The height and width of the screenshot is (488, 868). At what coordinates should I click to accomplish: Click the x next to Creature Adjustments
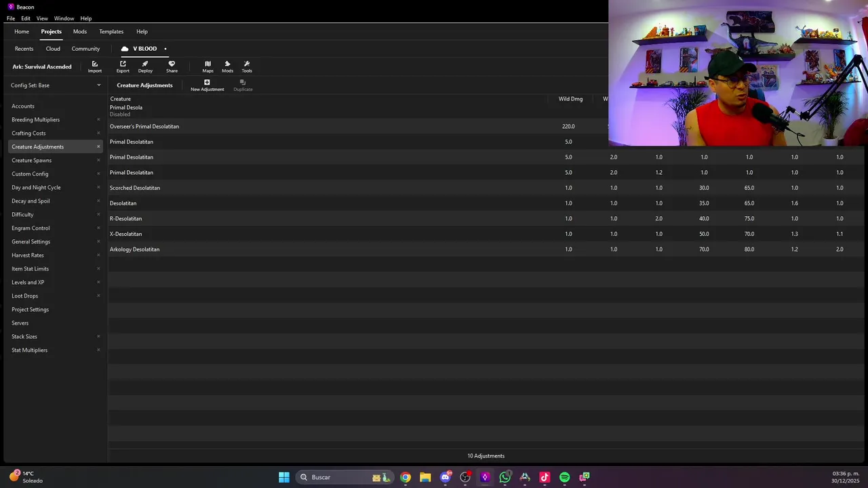tap(98, 146)
